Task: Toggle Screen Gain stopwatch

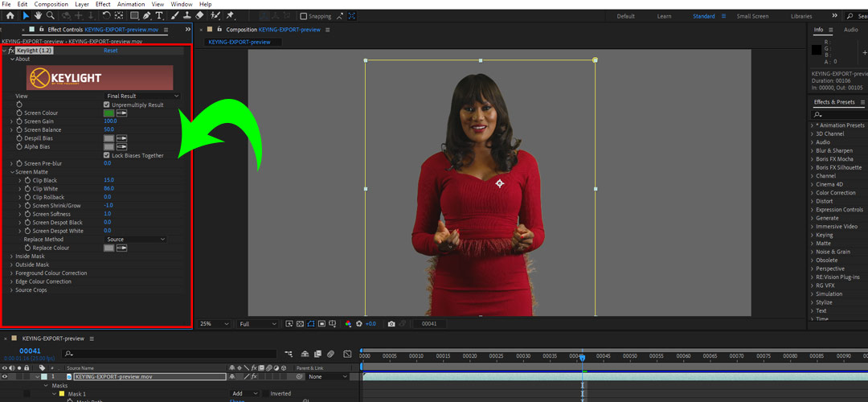Action: click(x=19, y=121)
